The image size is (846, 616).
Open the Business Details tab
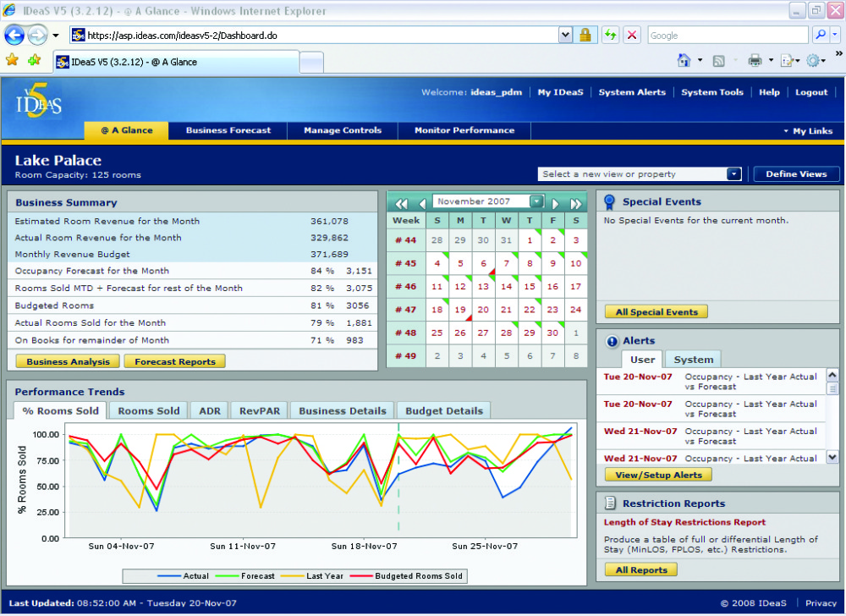point(342,411)
